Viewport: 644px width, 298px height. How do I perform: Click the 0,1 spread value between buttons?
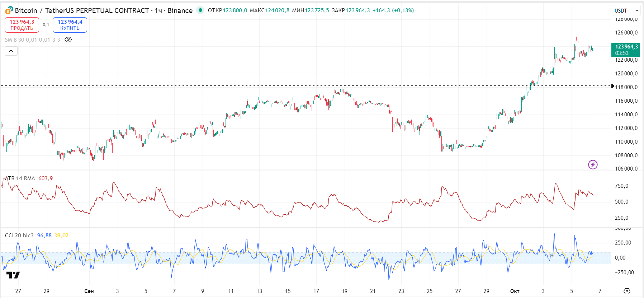pyautogui.click(x=46, y=25)
